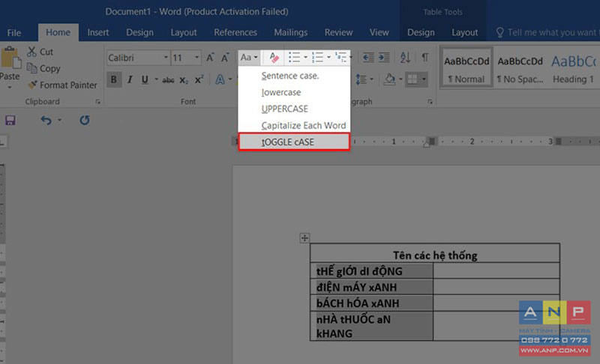Viewport: 600px width, 364px height.
Task: Open the Clipboard pane launcher
Action: [98, 102]
